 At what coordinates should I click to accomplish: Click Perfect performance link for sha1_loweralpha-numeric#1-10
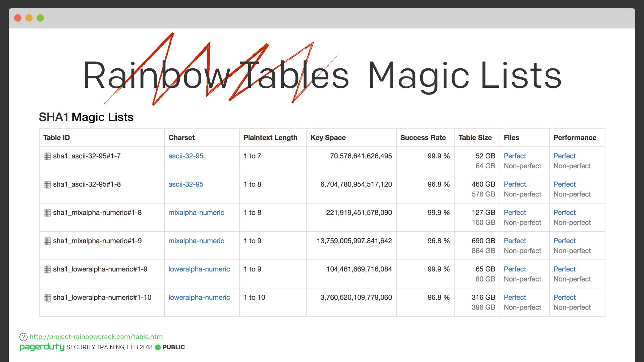click(x=564, y=297)
